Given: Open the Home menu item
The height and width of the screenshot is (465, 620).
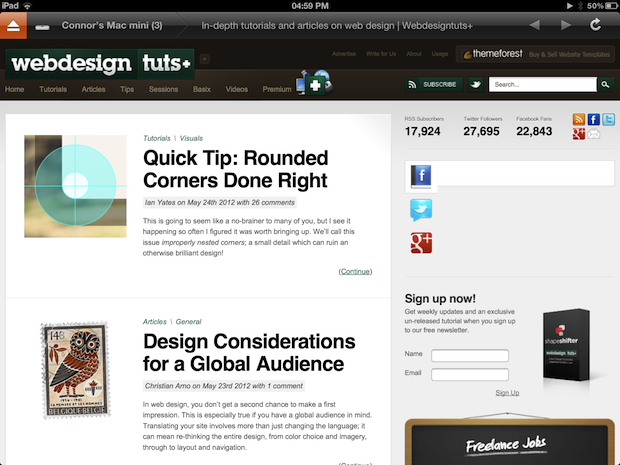Looking at the screenshot, I should (15, 89).
